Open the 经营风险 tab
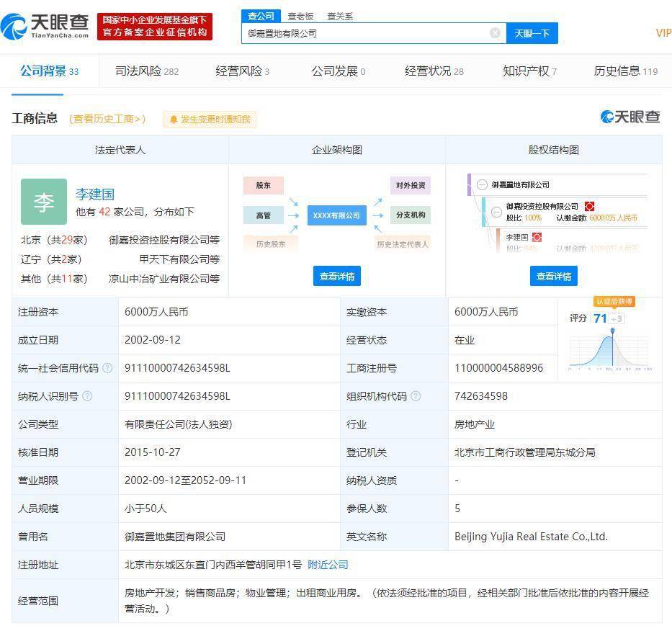Image resolution: width=672 pixels, height=631 pixels. pos(242,71)
